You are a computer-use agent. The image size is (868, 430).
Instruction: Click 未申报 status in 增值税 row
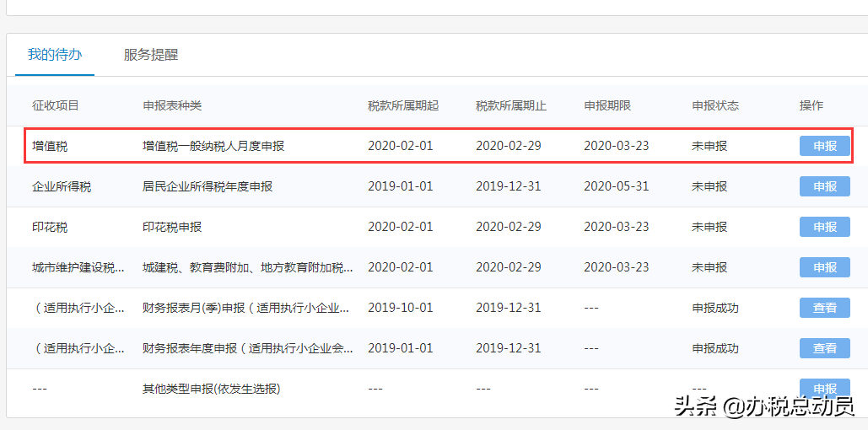pos(709,146)
